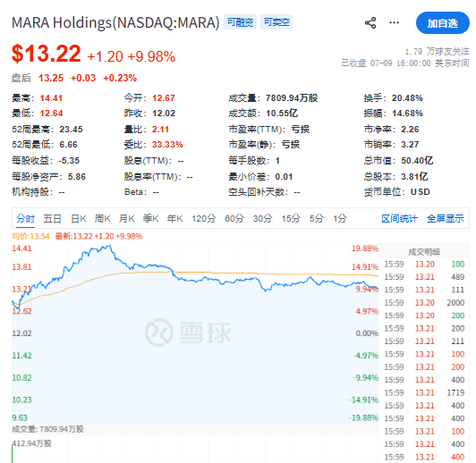Click the 昨收 value 12.02
476x463 pixels.
click(164, 114)
